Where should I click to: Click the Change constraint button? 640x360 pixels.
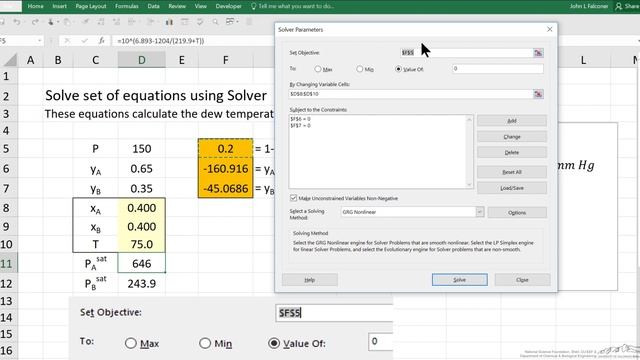pyautogui.click(x=512, y=137)
